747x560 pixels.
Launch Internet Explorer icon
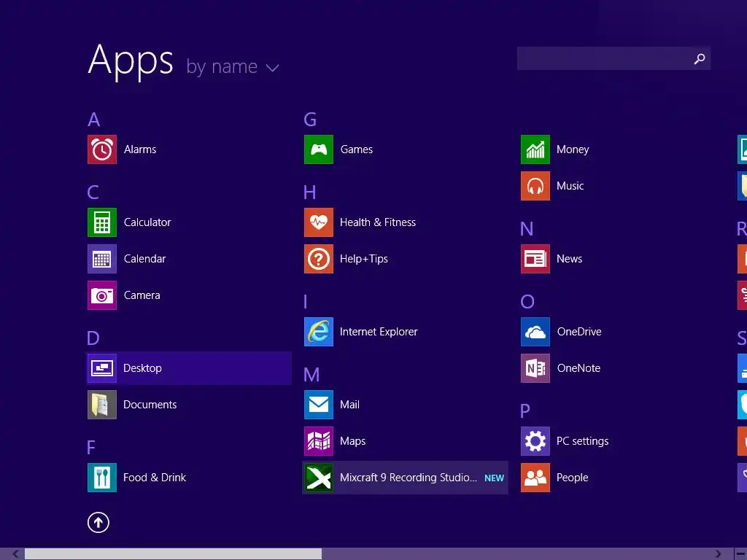(319, 332)
